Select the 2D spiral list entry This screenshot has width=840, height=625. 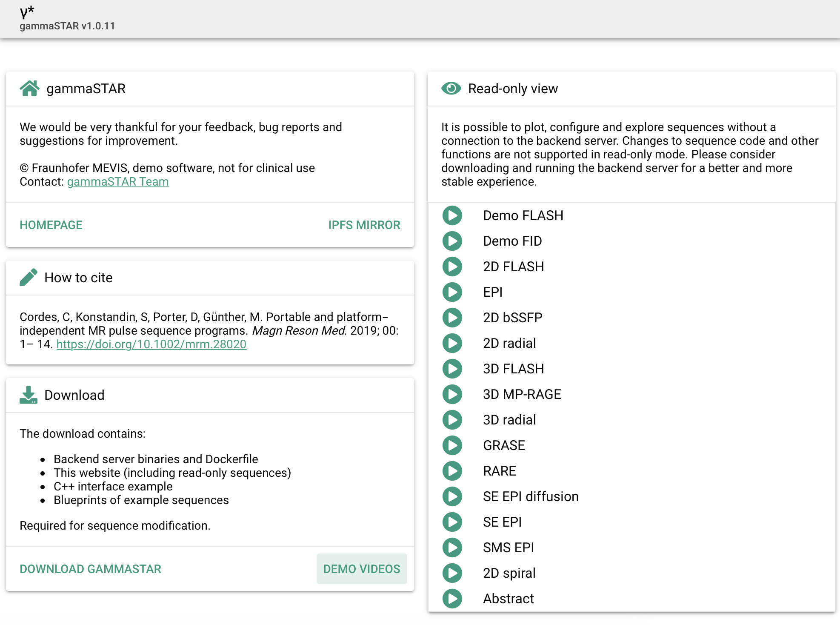509,573
